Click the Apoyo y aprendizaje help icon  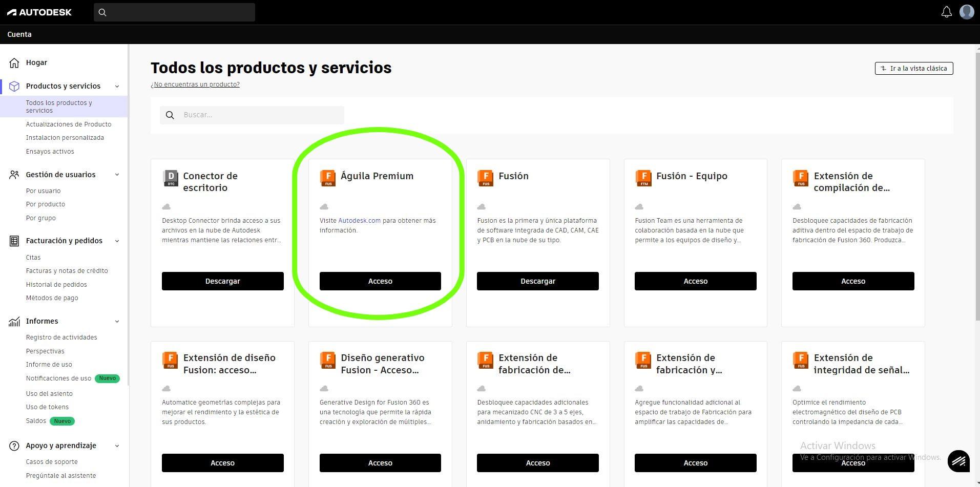(14, 446)
